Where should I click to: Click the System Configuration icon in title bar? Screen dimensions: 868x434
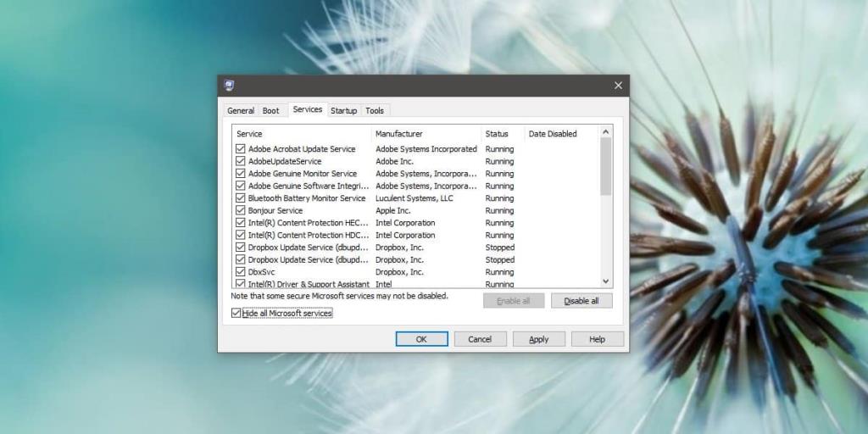pos(229,86)
